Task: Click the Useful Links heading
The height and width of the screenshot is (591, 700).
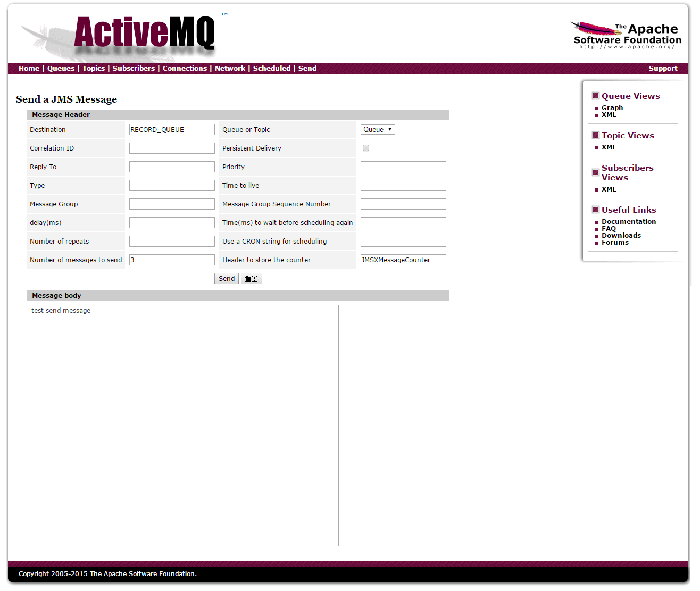Action: [629, 210]
